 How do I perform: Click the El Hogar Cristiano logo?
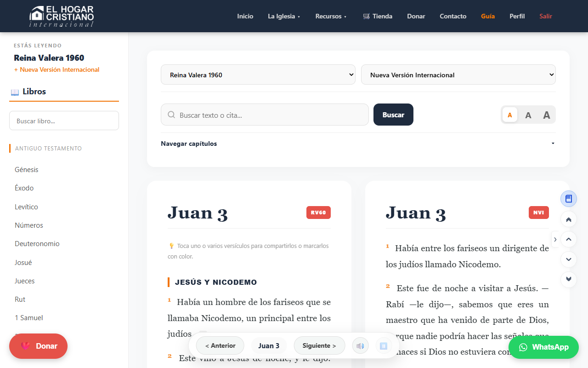pos(62,16)
